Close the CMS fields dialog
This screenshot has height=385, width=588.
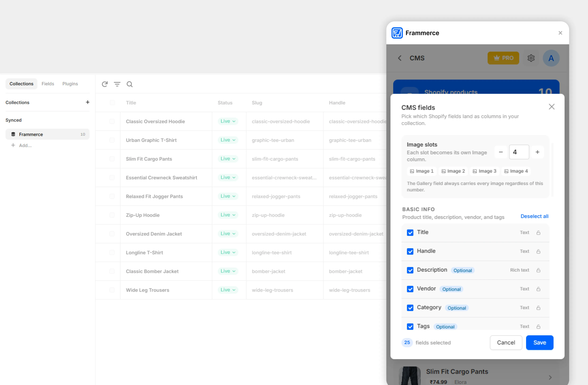552,107
